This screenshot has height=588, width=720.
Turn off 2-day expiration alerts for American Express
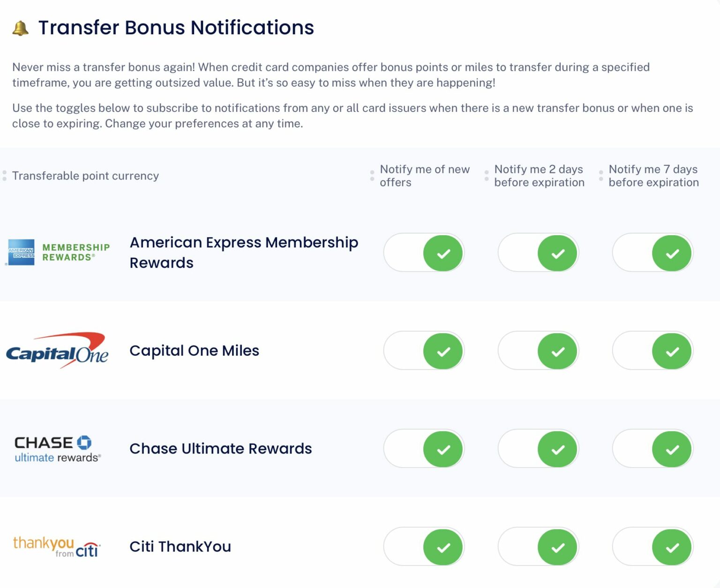(538, 253)
